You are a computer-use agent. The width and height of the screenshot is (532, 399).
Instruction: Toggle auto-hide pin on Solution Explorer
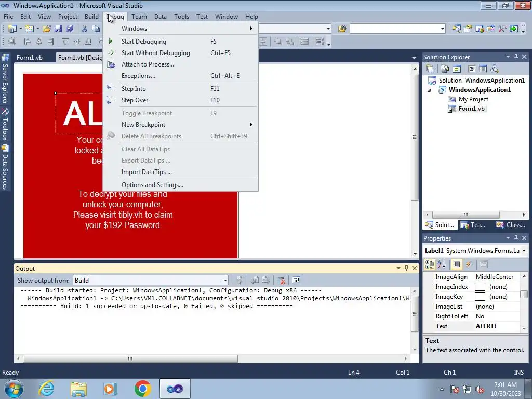(516, 57)
